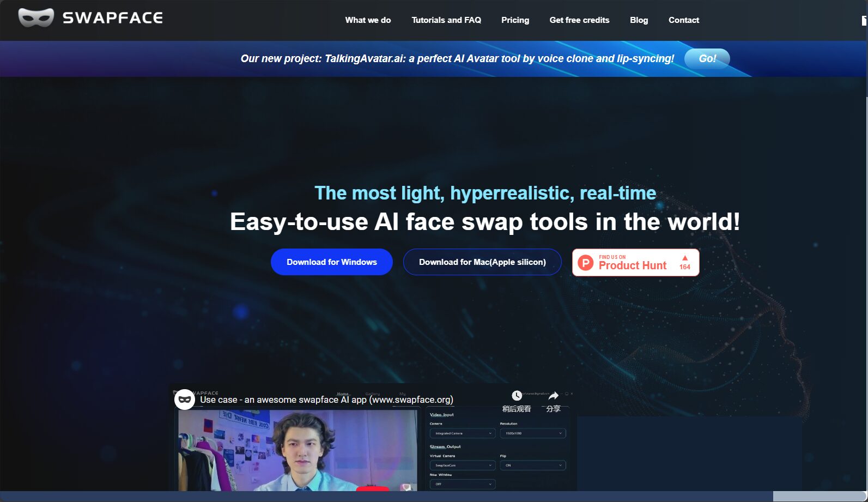Open the What we do menu item
Screen dimensions: 868x502
pos(368,20)
